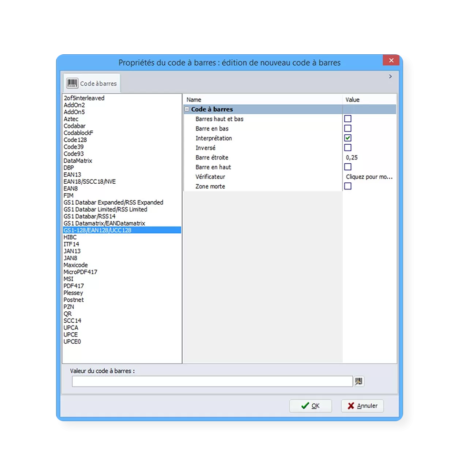476x476 pixels.
Task: Click the chevron arrow at top right
Action: click(x=390, y=76)
